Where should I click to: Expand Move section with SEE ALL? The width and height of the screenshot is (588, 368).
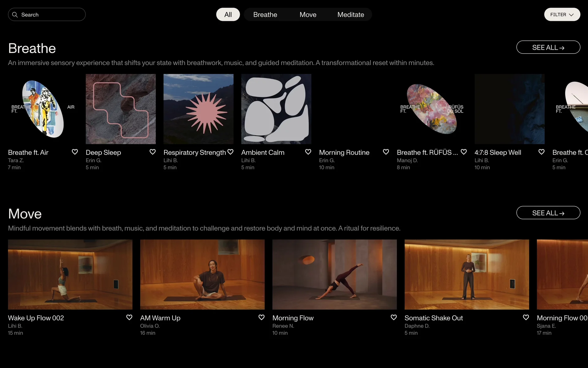point(548,213)
